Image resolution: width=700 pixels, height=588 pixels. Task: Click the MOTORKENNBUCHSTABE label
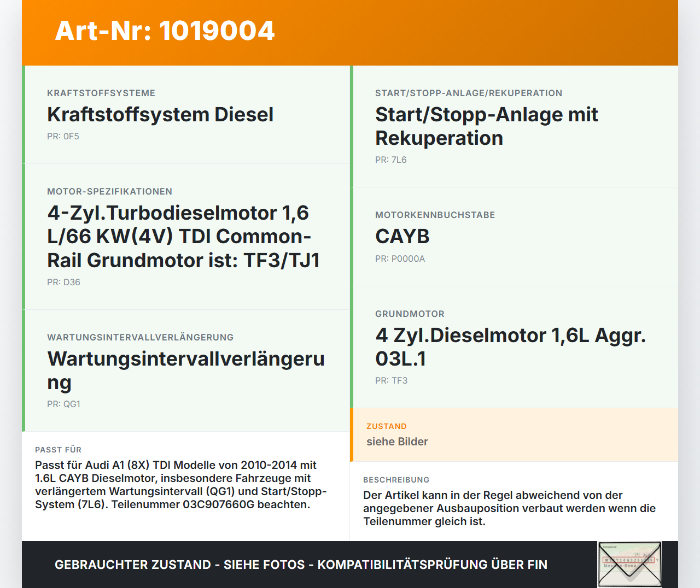[435, 215]
